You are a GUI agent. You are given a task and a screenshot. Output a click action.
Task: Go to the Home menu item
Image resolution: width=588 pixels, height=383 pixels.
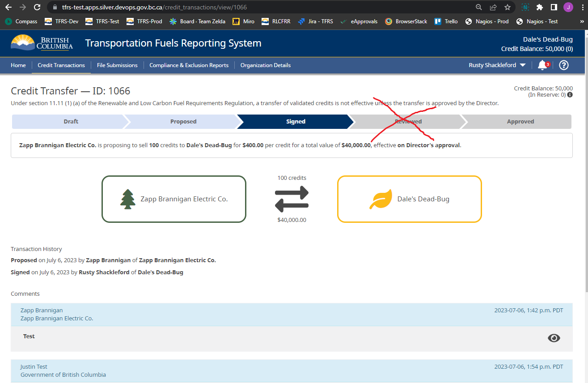(18, 65)
